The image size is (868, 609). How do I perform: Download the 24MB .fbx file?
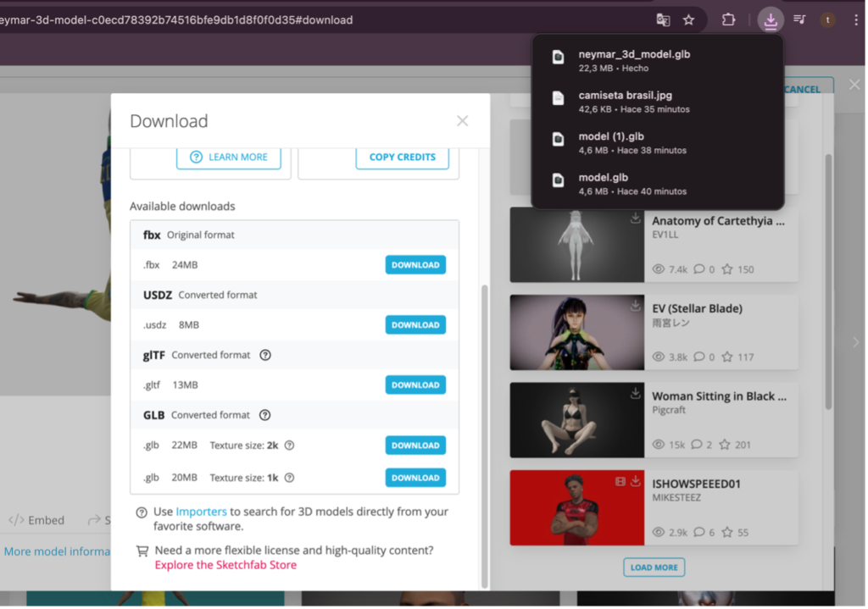pyautogui.click(x=416, y=265)
